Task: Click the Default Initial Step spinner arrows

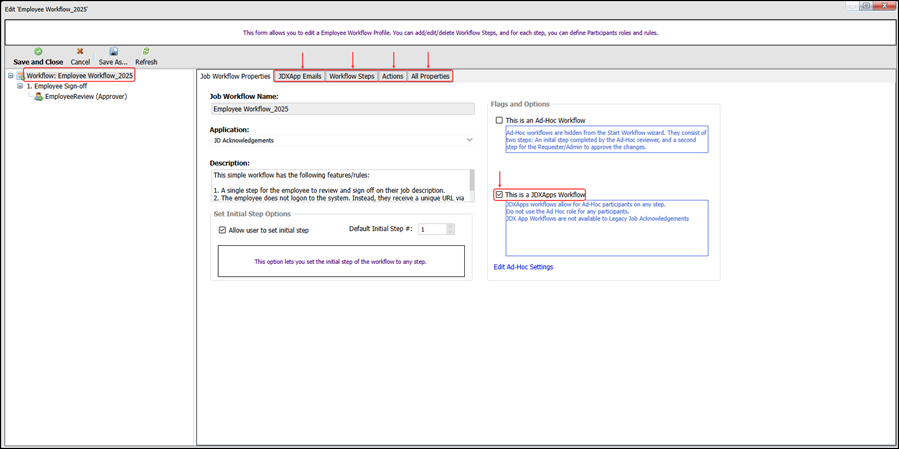Action: pos(450,229)
